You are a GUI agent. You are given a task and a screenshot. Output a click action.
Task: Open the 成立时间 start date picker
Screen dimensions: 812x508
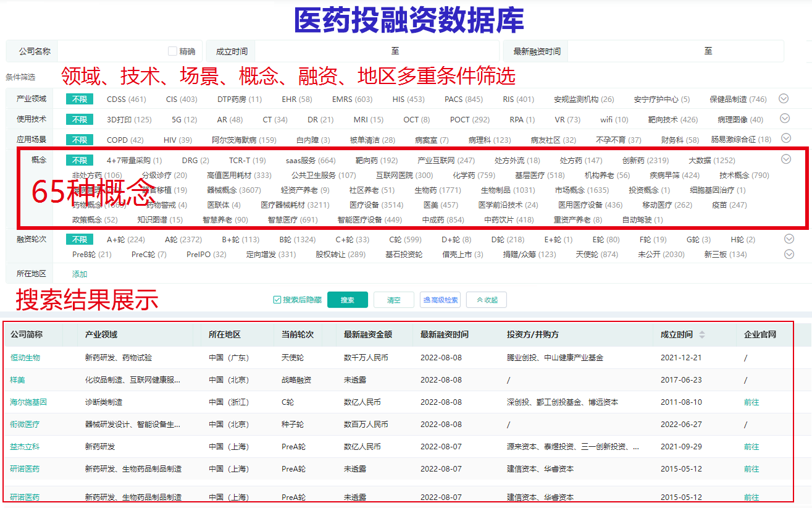[x=321, y=51]
